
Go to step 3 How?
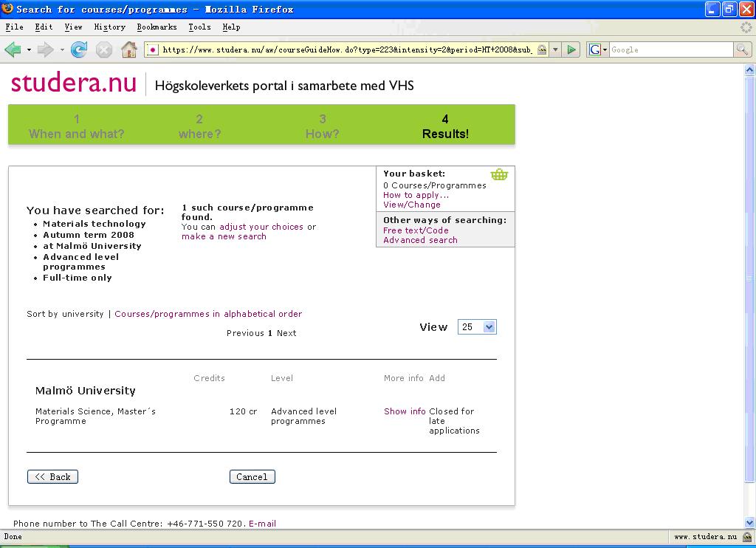point(322,126)
